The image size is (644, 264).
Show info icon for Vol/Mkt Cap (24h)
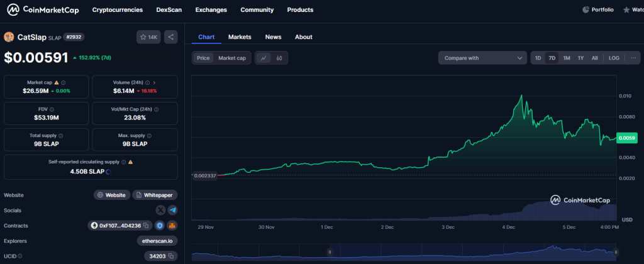pyautogui.click(x=157, y=109)
